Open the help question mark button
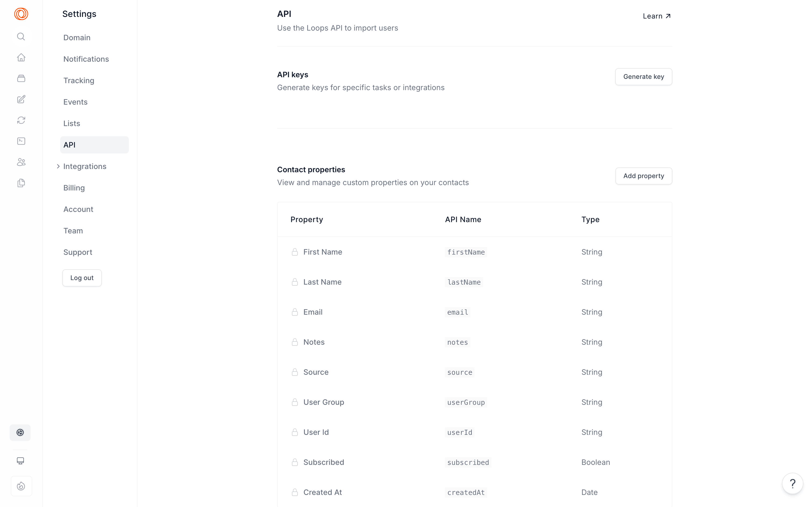 (x=792, y=483)
